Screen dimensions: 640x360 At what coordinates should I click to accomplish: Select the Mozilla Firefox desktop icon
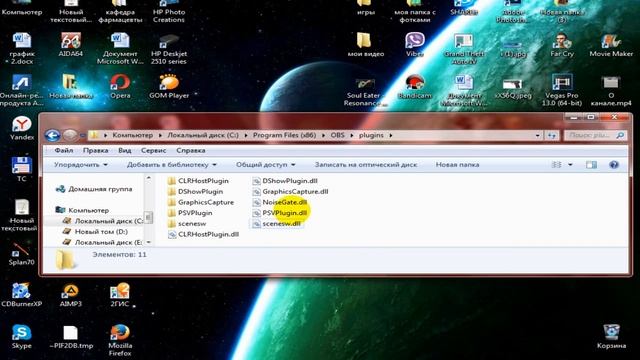(x=120, y=340)
